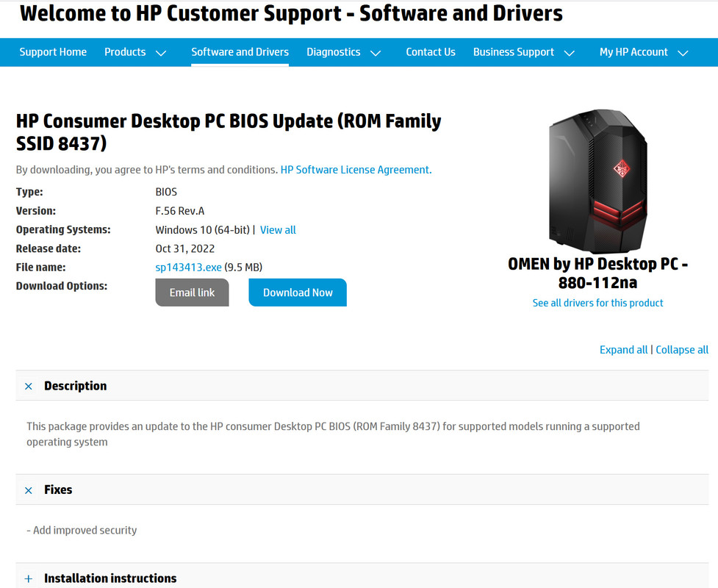Click the Download Options label

coord(62,286)
